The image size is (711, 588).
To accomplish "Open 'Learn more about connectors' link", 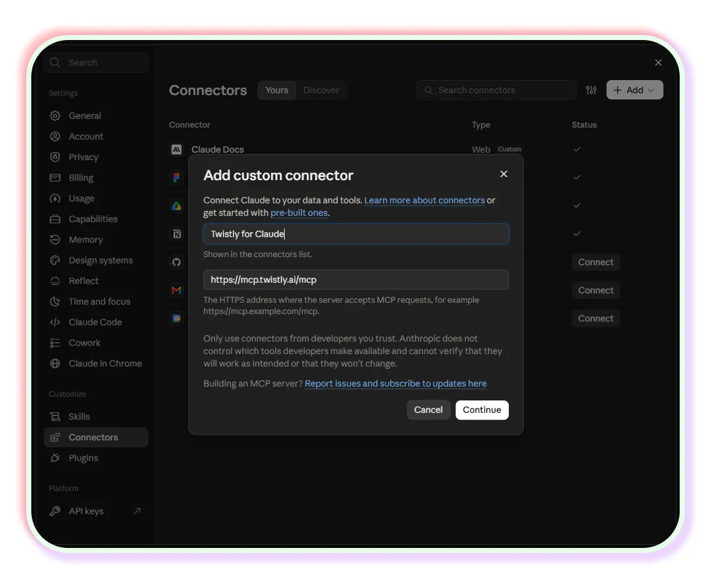I will pyautogui.click(x=424, y=200).
